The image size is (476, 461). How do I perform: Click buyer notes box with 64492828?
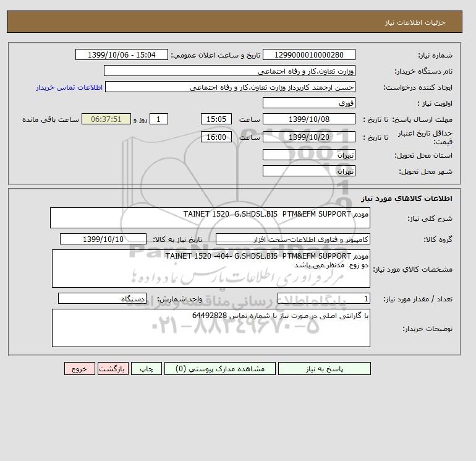[211, 328]
